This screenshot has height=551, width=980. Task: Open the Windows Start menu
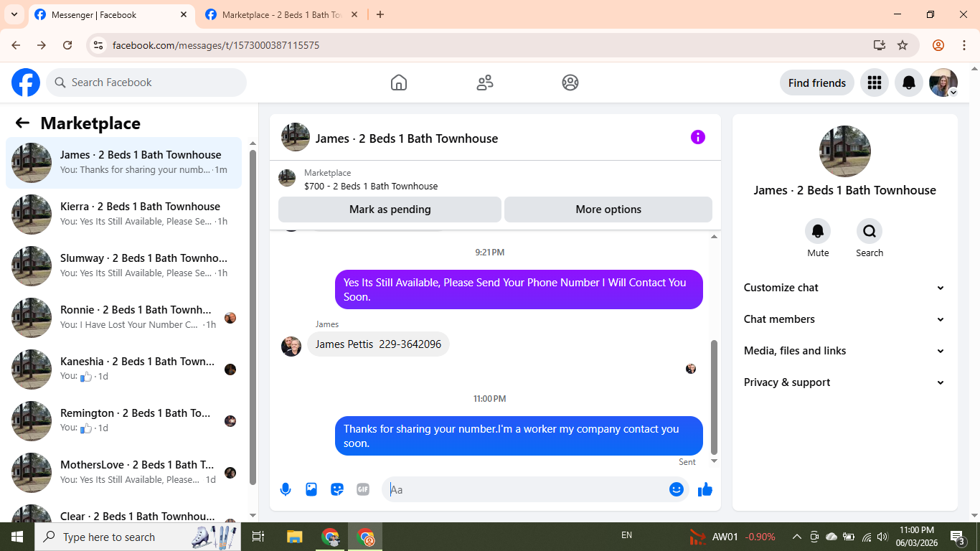(17, 537)
